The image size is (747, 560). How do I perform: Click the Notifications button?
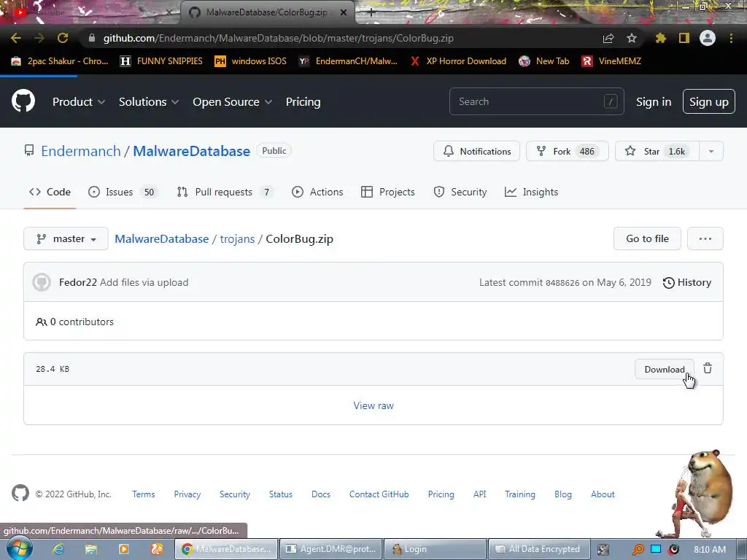(476, 151)
